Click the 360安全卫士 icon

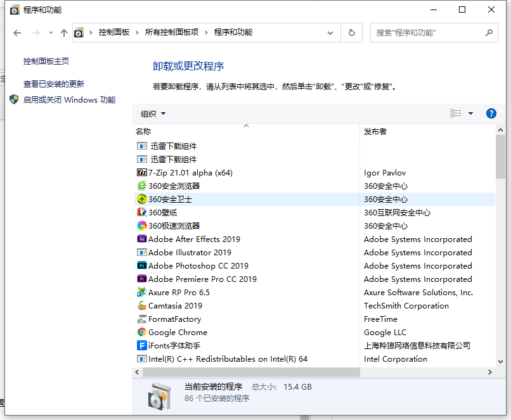point(142,200)
